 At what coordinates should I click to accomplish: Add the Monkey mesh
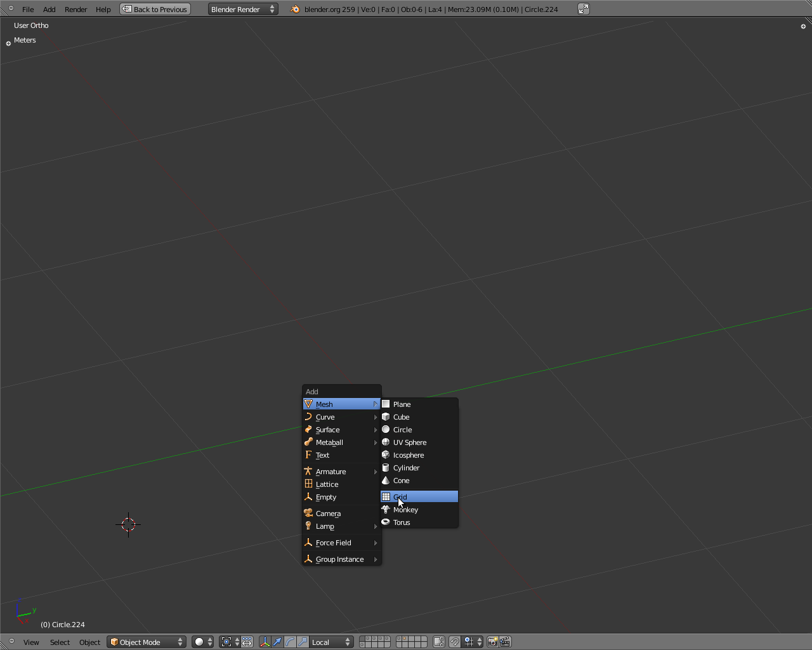point(419,510)
